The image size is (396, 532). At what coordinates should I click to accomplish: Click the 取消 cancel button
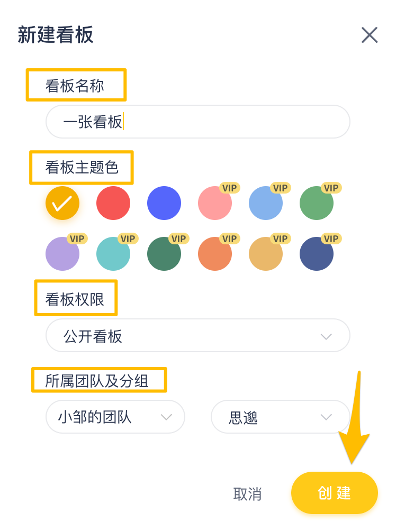(247, 494)
